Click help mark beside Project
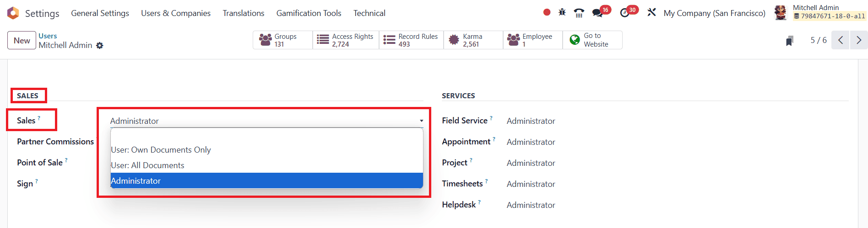This screenshot has width=868, height=228. click(x=471, y=160)
